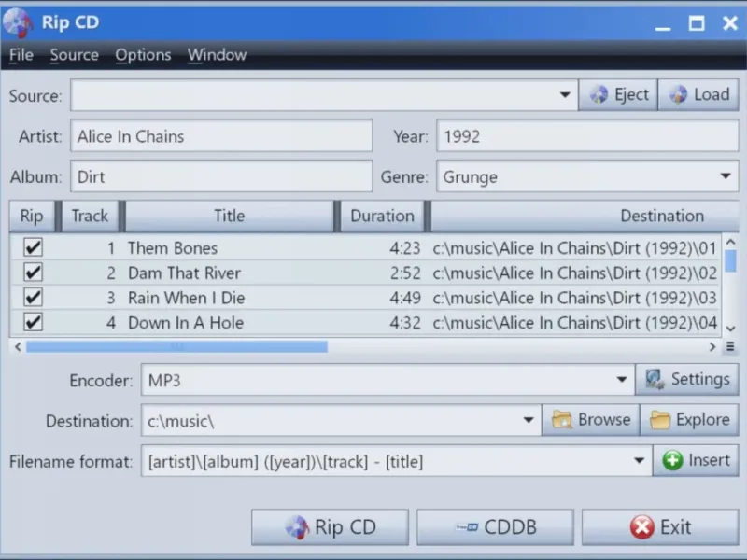Screen dimensions: 747x560
Task: Sort by the Duration column header
Action: coord(382,217)
